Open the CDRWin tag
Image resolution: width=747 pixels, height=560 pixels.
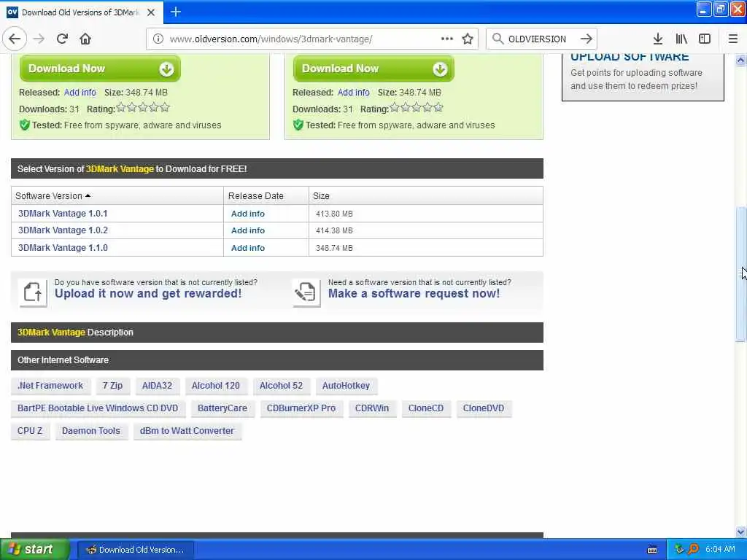(x=372, y=408)
